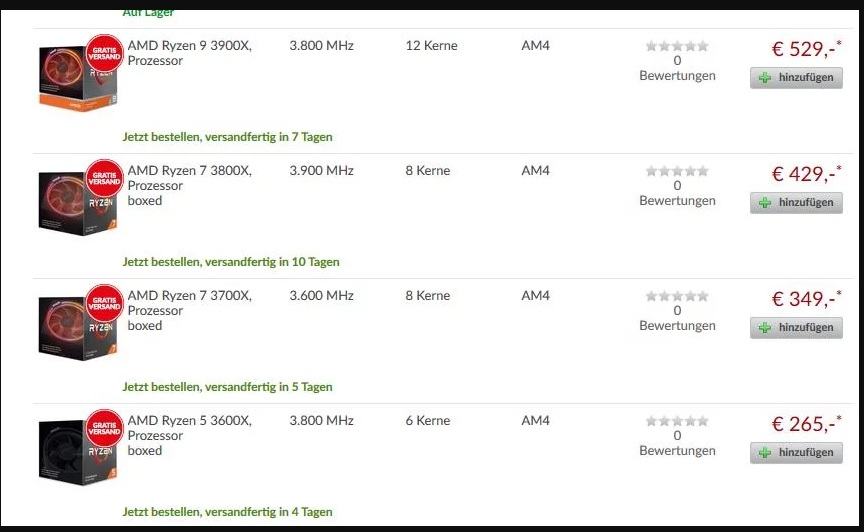Screen dimensions: 864x532
Task: Click the rating stars of Ryzen 7 3800X
Action: [x=677, y=171]
